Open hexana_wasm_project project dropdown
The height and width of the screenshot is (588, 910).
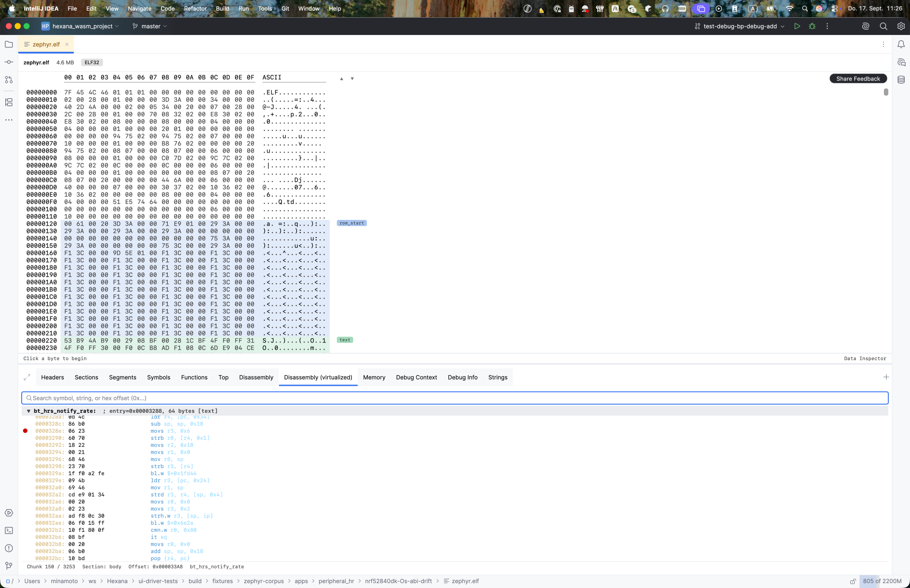tap(80, 26)
